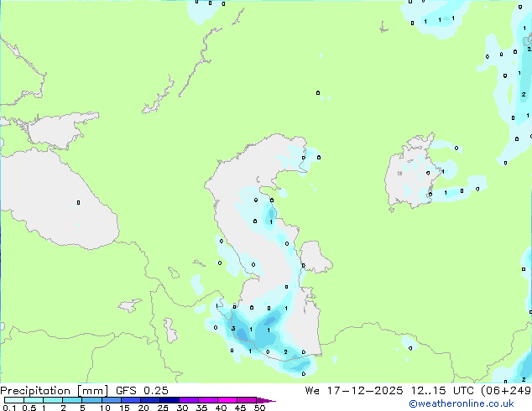This screenshot has width=532, height=411.
Task: Click the '20' legend scale label
Action: point(143,408)
